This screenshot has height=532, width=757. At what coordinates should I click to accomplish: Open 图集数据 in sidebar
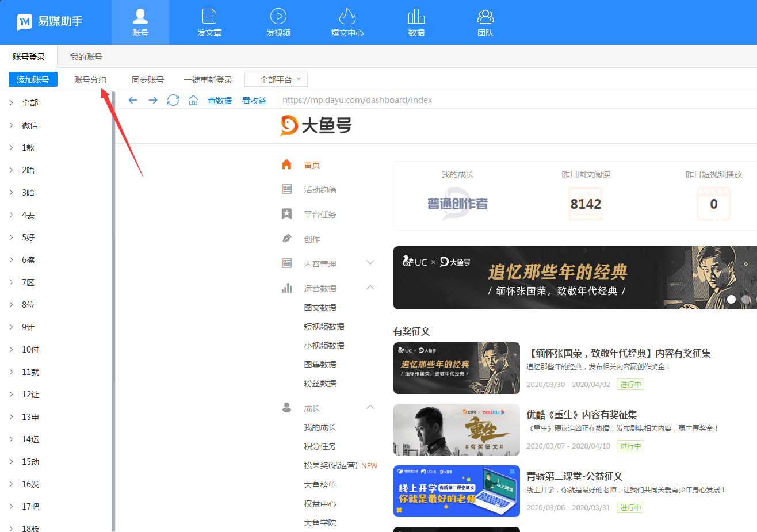320,365
